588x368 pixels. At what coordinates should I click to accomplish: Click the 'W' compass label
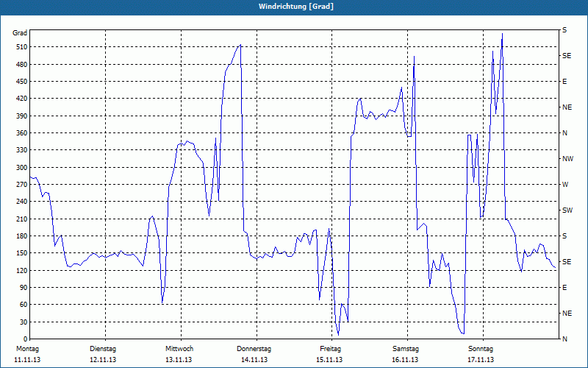pyautogui.click(x=565, y=185)
